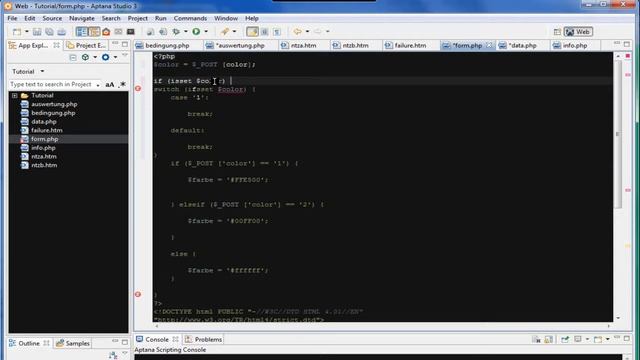The image size is (640, 360).
Task: Open the Source menu
Action: tap(52, 18)
